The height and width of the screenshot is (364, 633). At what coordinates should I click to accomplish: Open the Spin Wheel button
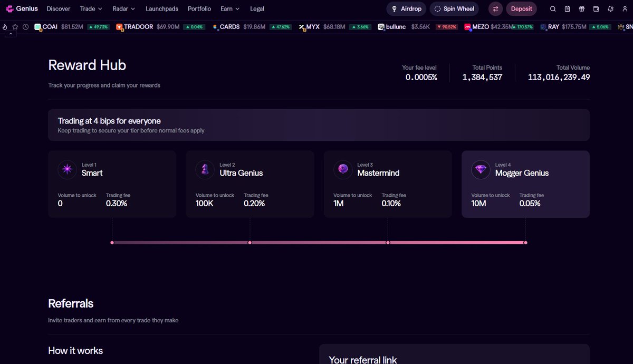(x=454, y=9)
